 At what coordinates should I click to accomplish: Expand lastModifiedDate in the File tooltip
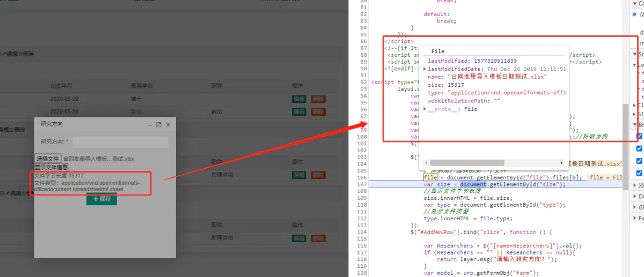tap(425, 69)
